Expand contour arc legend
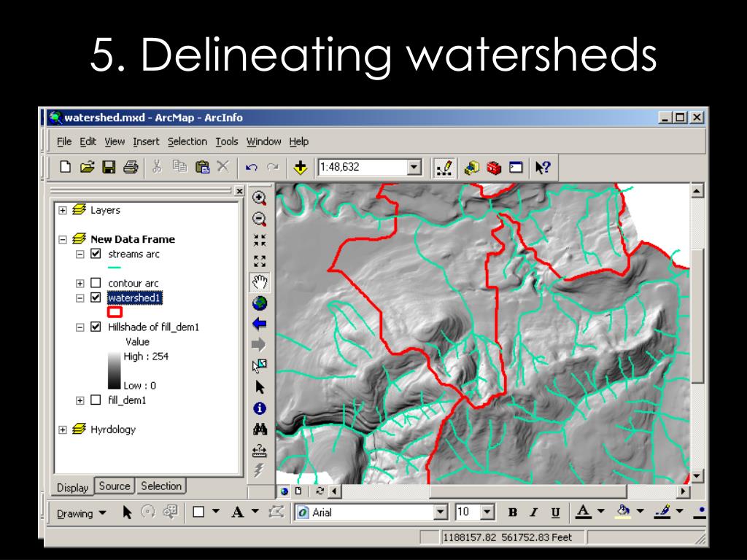Viewport: 747px width, 560px height. click(80, 284)
